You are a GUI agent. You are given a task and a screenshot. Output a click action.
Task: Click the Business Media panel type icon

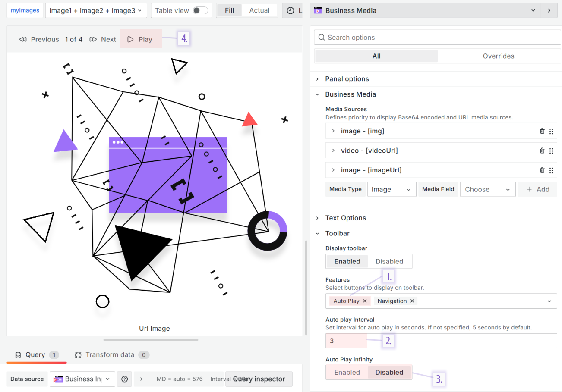[x=318, y=10]
